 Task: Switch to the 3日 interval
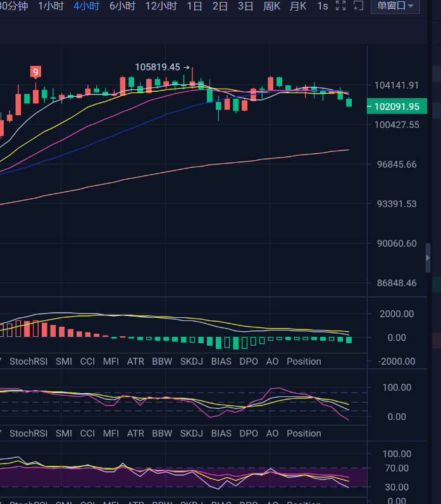pos(245,6)
